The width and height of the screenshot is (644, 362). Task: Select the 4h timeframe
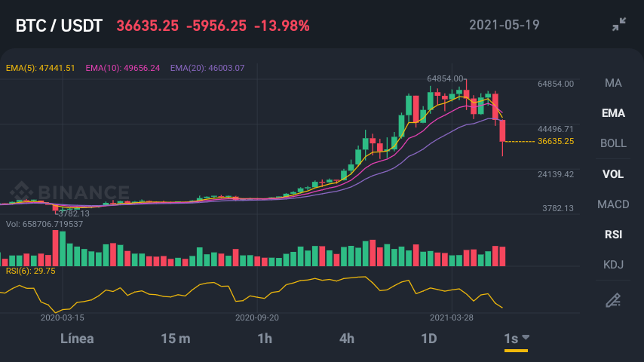pyautogui.click(x=347, y=339)
